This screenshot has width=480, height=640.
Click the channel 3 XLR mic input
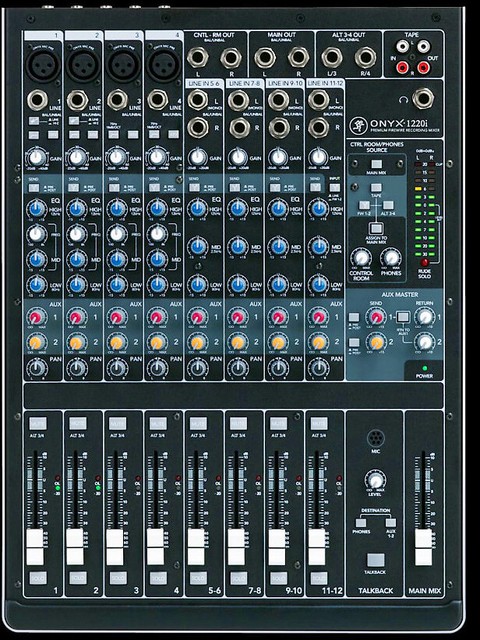123,65
